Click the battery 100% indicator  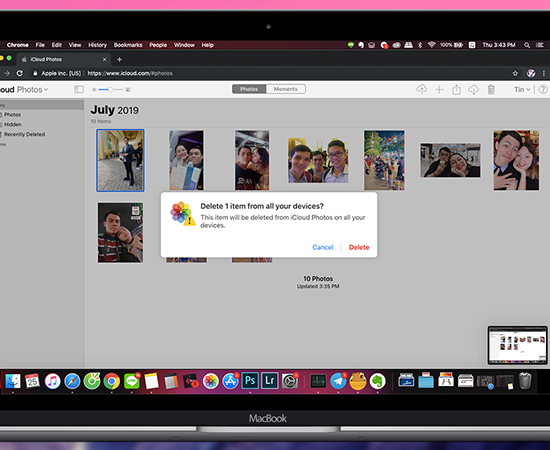pyautogui.click(x=451, y=45)
